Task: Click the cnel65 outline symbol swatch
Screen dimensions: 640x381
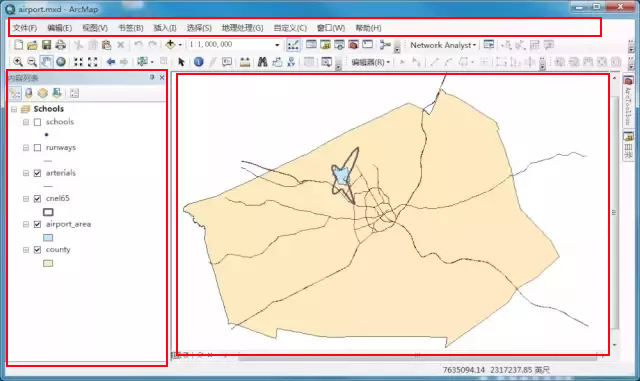Action: 48,212
